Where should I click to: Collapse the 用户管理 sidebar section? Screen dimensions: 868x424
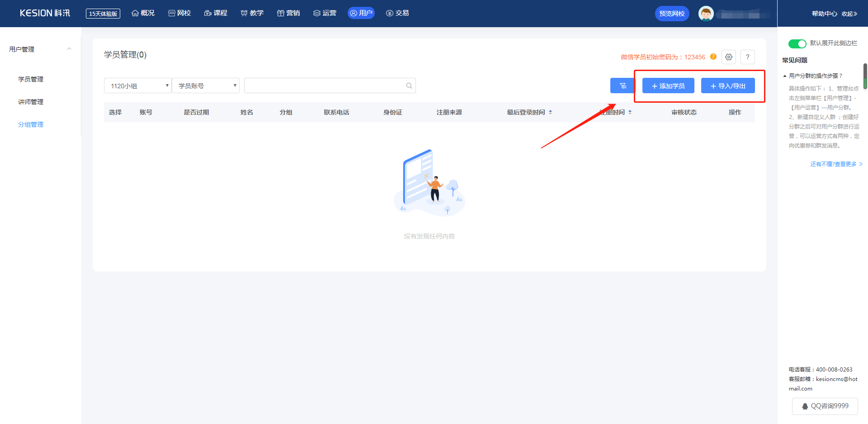pyautogui.click(x=69, y=49)
